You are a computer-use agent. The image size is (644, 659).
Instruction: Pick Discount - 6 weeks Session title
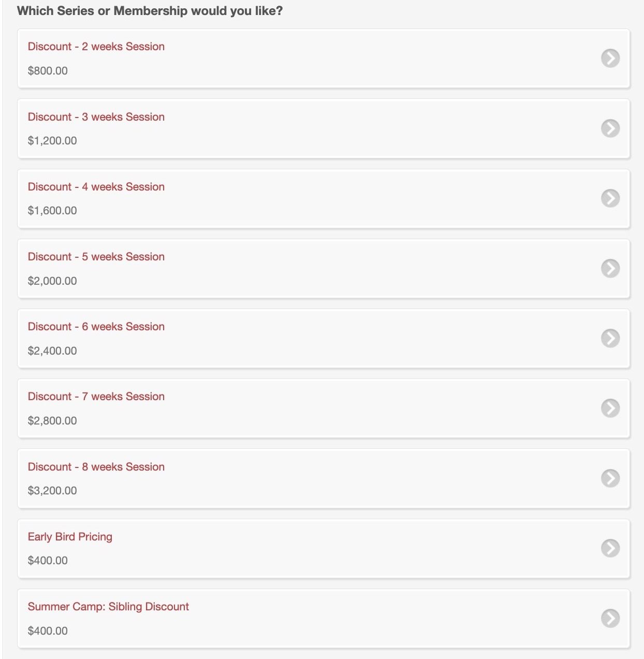pos(96,327)
